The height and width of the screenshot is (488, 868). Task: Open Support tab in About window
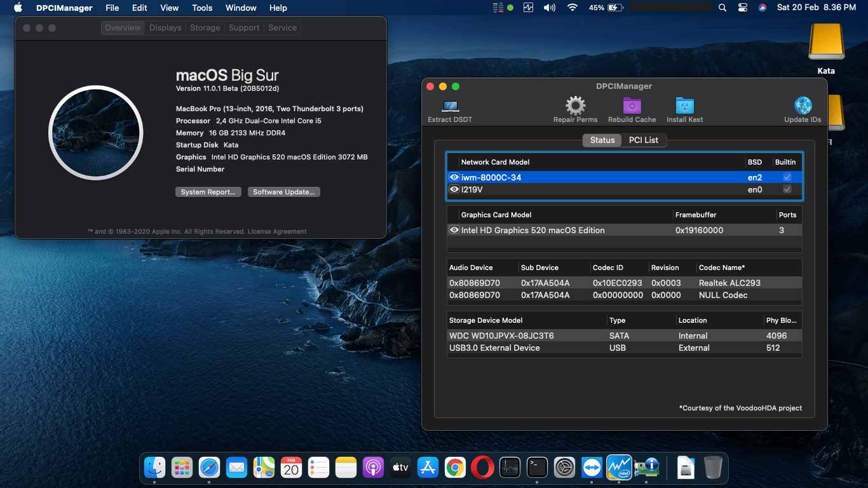point(244,28)
